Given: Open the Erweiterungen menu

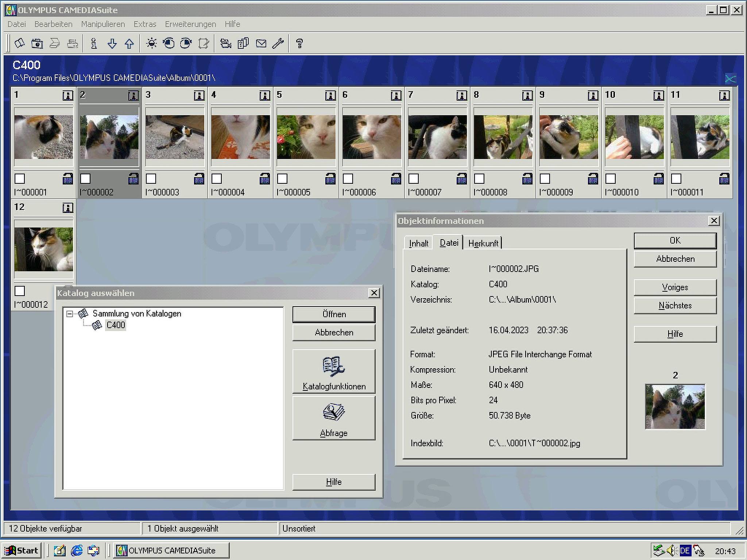Looking at the screenshot, I should [190, 24].
